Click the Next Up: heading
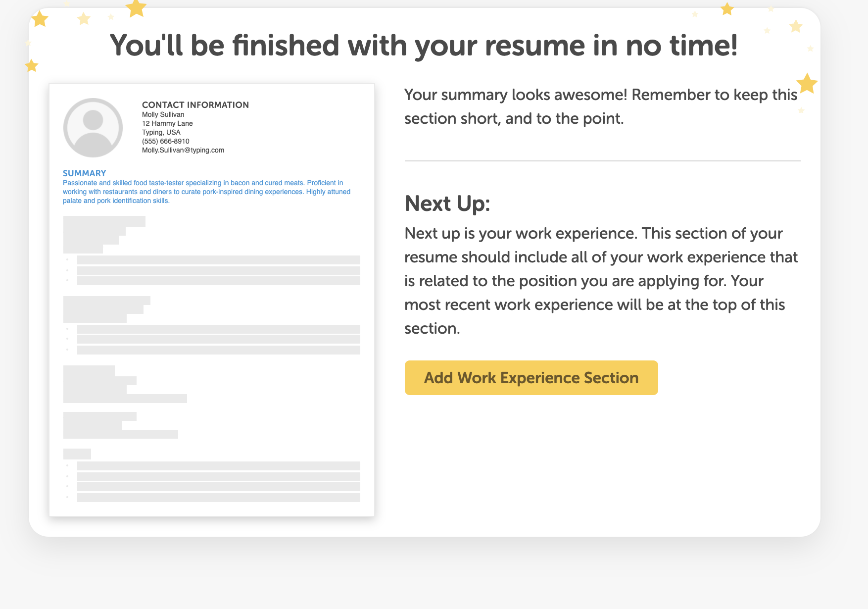This screenshot has width=868, height=609. [x=447, y=203]
